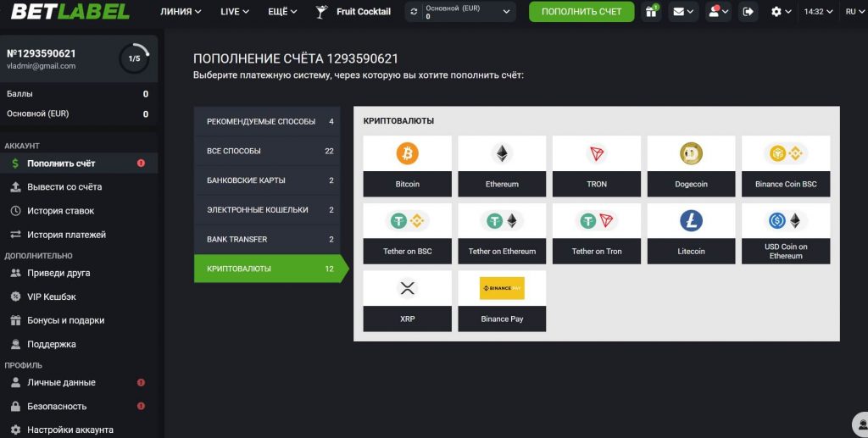Click the Поддержка support agent icon
The width and height of the screenshot is (868, 438).
15,344
